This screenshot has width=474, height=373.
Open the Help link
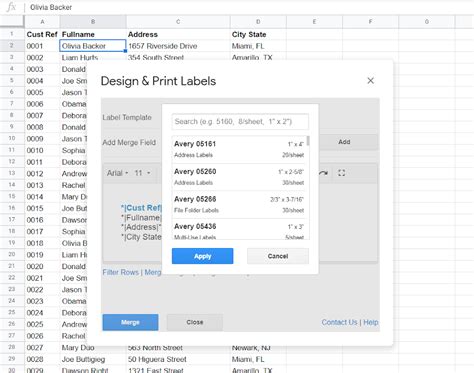point(371,322)
